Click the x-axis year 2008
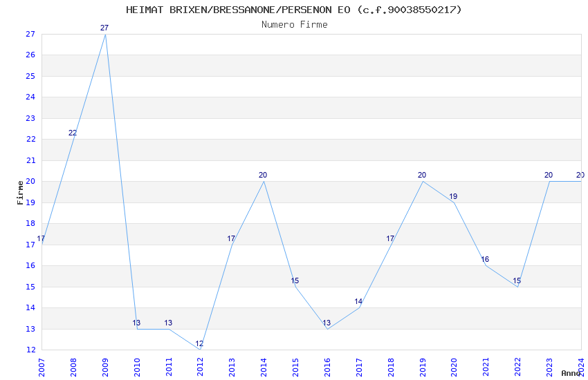This screenshot has width=588, height=380. coord(73,368)
